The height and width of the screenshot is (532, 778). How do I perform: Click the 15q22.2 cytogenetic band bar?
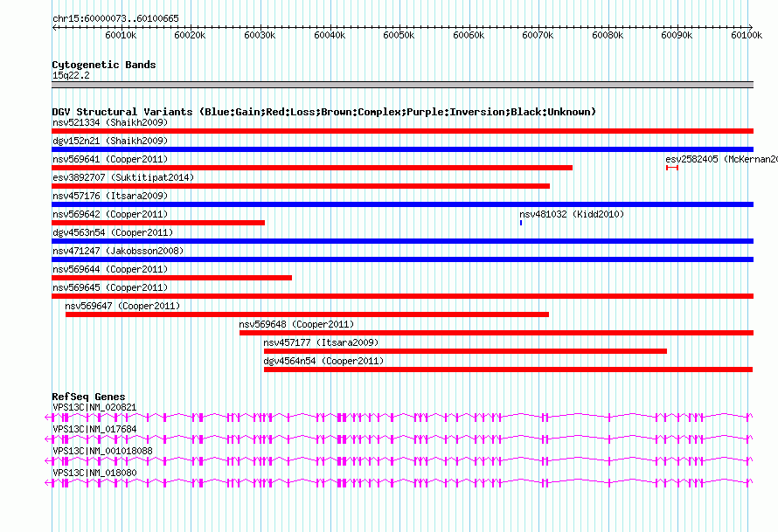click(x=402, y=85)
